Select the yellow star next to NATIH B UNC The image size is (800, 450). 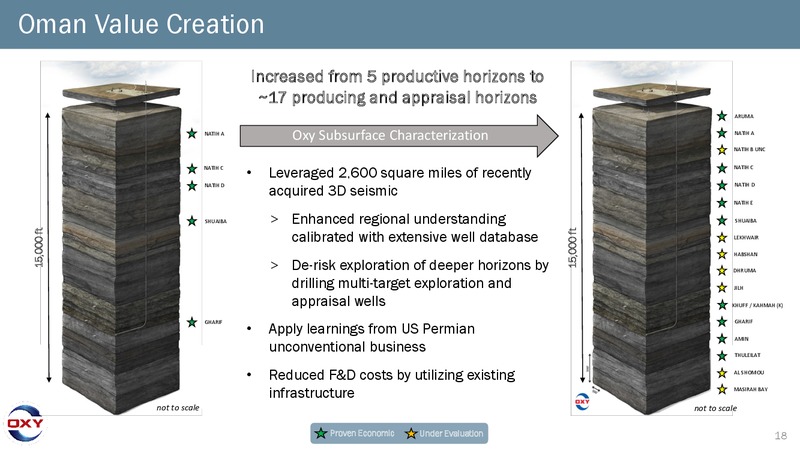click(x=721, y=150)
